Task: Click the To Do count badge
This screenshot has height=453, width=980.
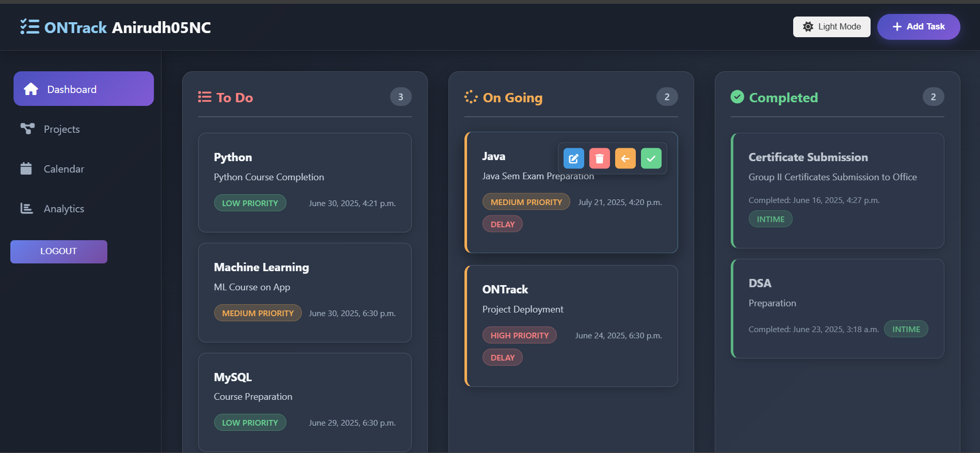Action: pos(400,97)
